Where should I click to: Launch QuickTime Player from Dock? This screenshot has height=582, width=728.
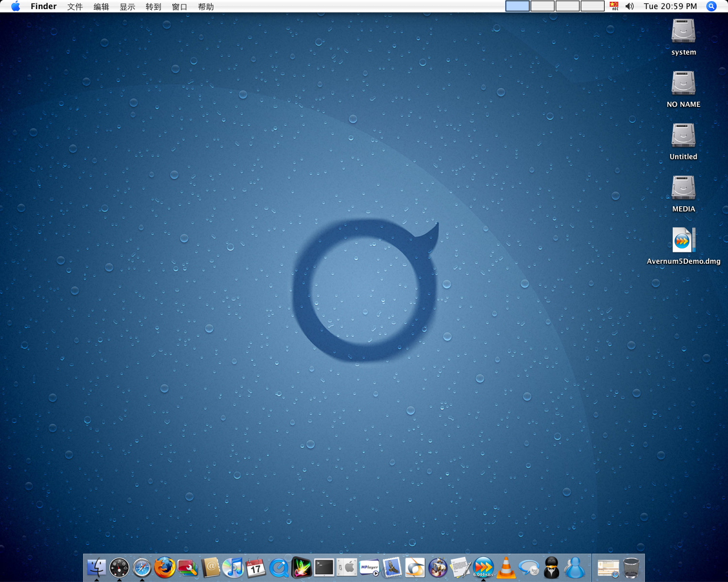[279, 567]
